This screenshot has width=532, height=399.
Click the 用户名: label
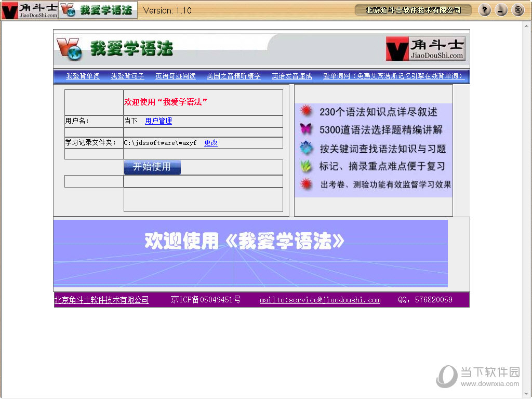point(77,121)
